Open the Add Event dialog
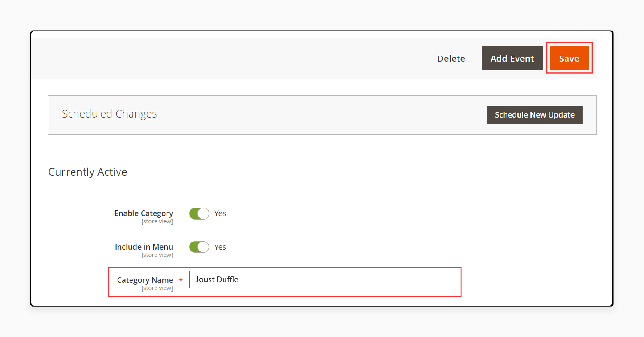The image size is (644, 337). 512,58
